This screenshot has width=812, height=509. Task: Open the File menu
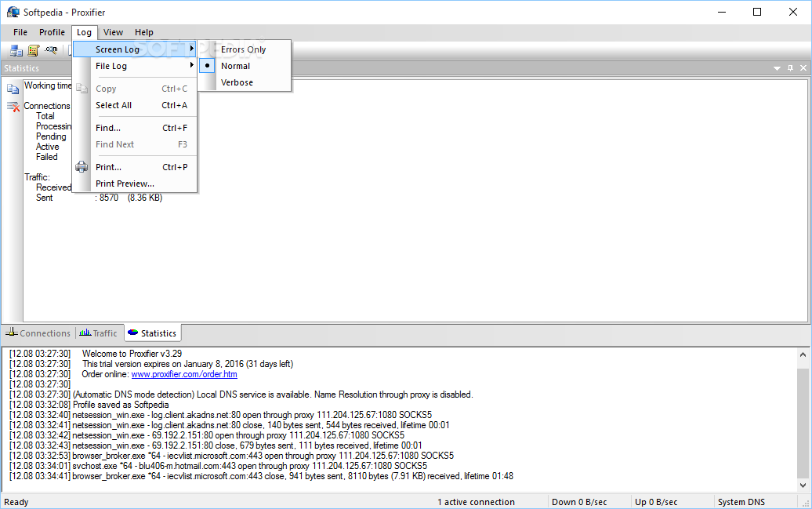tap(20, 32)
